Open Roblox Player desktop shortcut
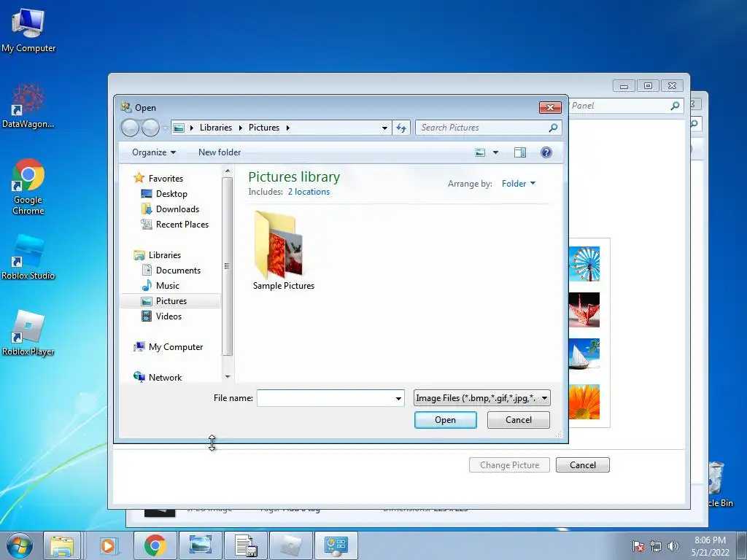 pyautogui.click(x=28, y=332)
